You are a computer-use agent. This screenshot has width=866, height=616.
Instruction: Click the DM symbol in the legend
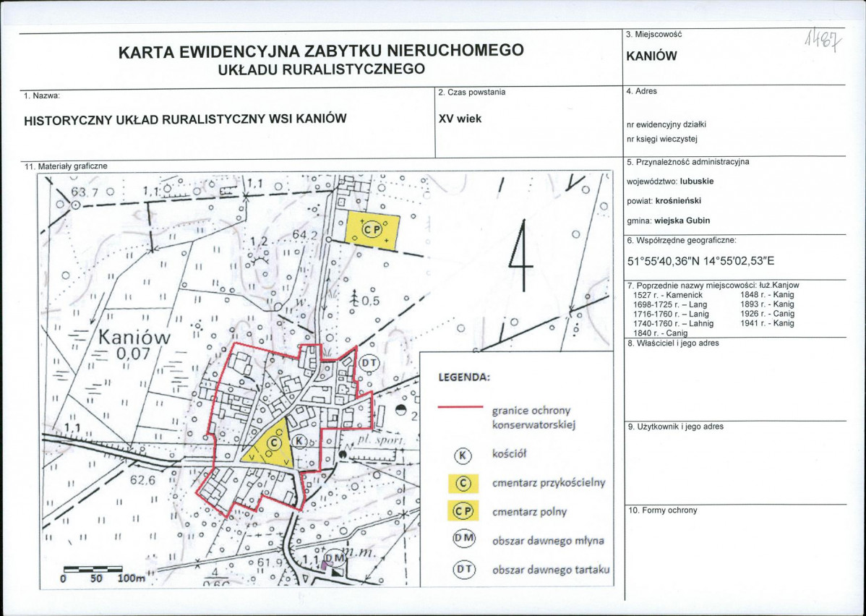click(x=464, y=539)
